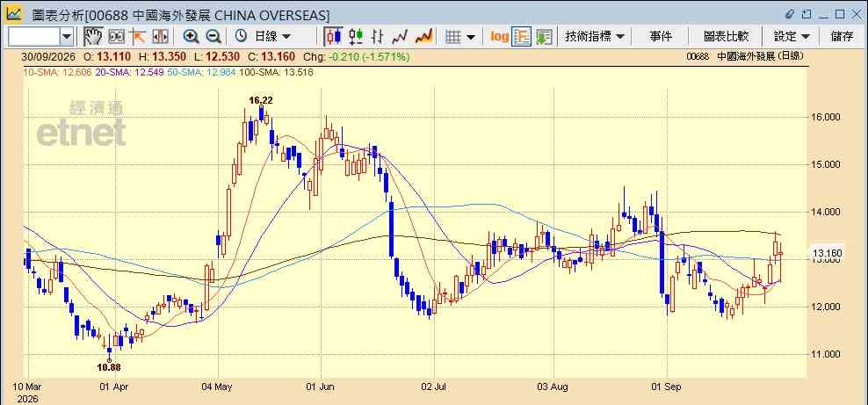Click the 16.22 high price marker
Viewport: 868px width, 405px height.
point(261,101)
